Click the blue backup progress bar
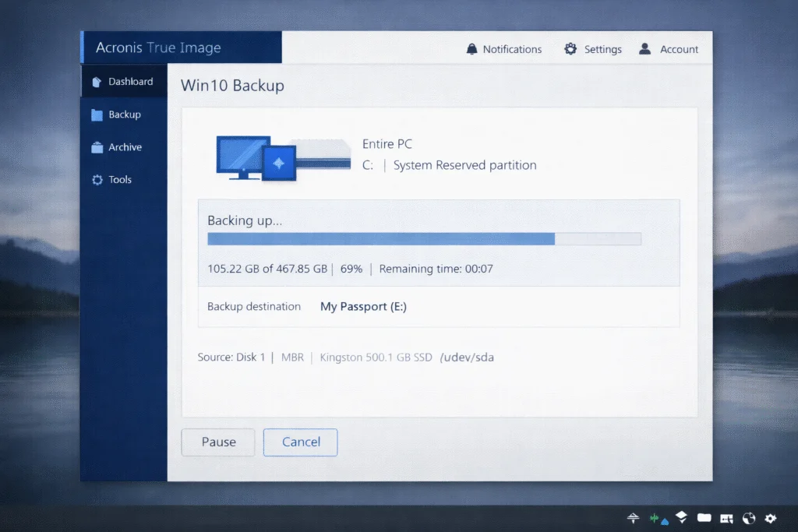798x532 pixels. coord(381,238)
